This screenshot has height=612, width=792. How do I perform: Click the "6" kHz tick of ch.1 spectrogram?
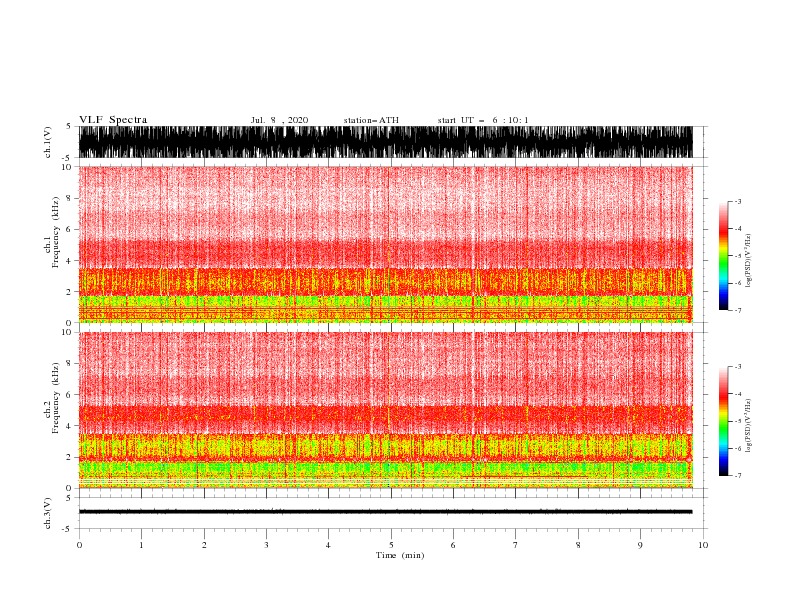click(70, 229)
